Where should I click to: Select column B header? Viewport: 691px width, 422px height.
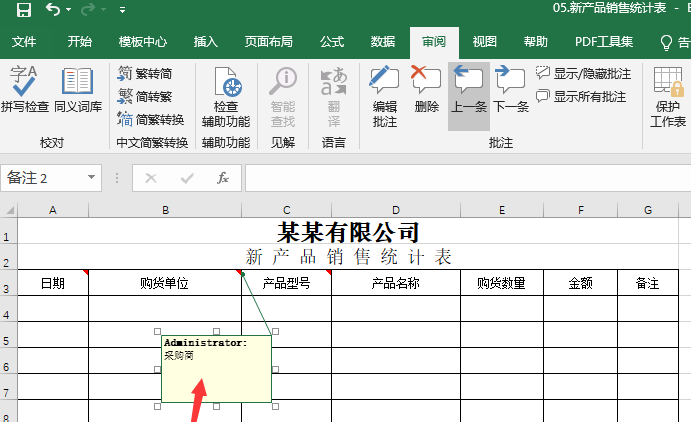tap(165, 210)
